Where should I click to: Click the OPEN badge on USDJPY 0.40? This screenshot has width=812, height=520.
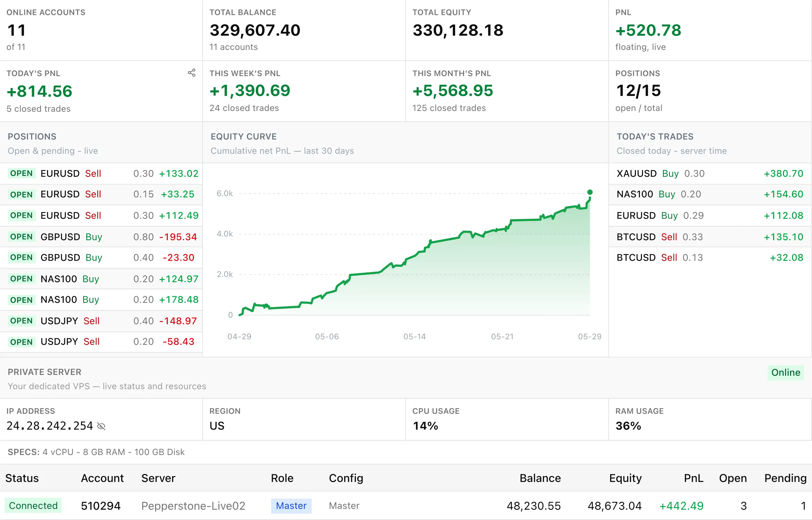pyautogui.click(x=21, y=321)
